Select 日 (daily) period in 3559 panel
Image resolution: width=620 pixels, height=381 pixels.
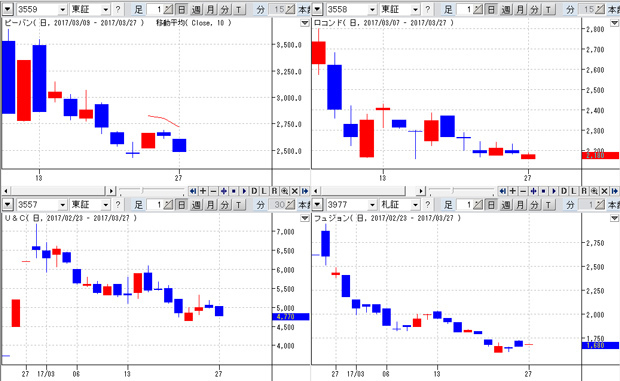(181, 9)
